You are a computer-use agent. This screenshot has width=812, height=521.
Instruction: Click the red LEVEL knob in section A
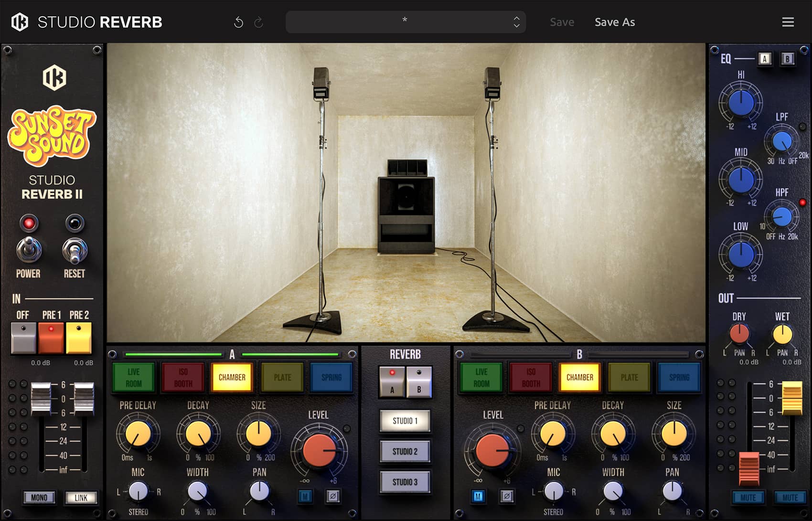320,450
